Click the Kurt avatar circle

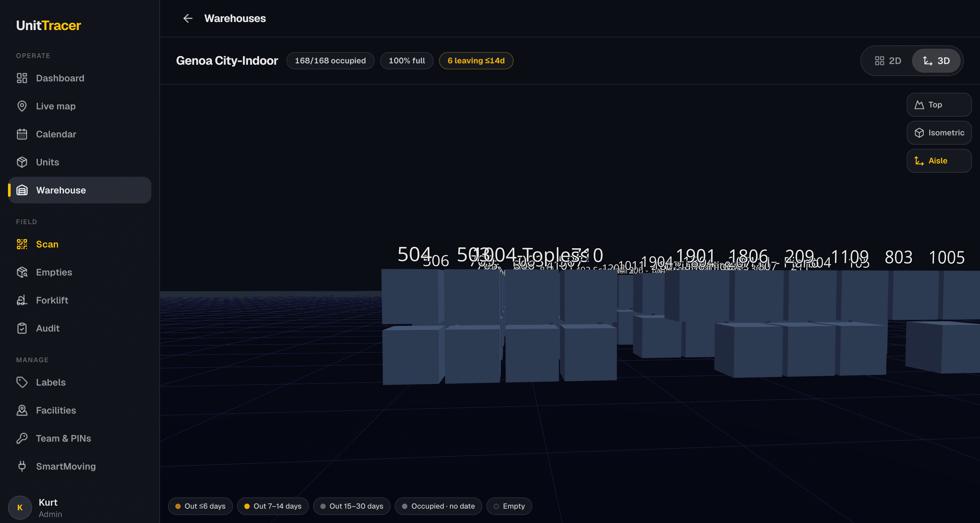[x=20, y=507]
